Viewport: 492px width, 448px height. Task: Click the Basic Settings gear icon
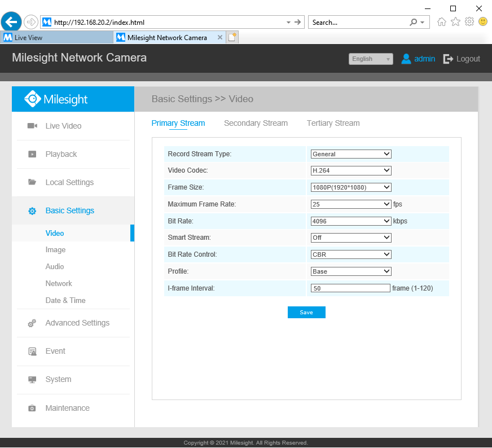32,211
